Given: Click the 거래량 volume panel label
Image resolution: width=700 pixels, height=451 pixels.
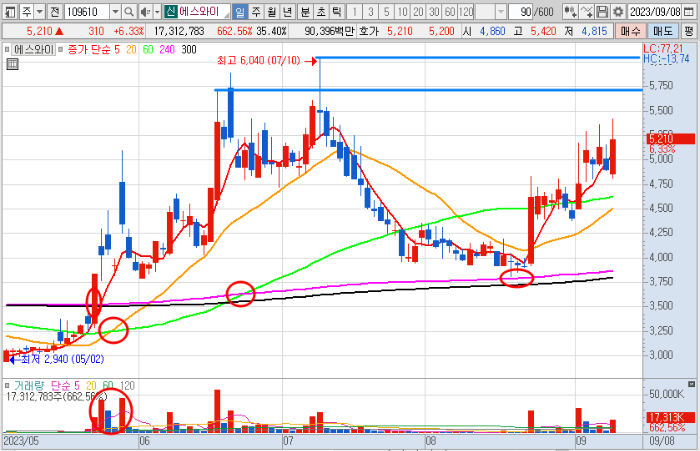Looking at the screenshot, I should (29, 385).
